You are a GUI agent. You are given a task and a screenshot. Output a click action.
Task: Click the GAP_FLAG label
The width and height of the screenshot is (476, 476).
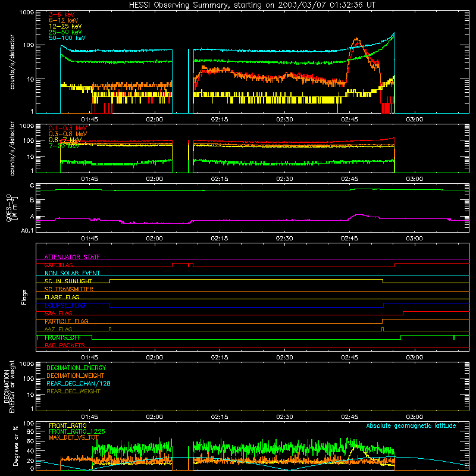pos(58,265)
